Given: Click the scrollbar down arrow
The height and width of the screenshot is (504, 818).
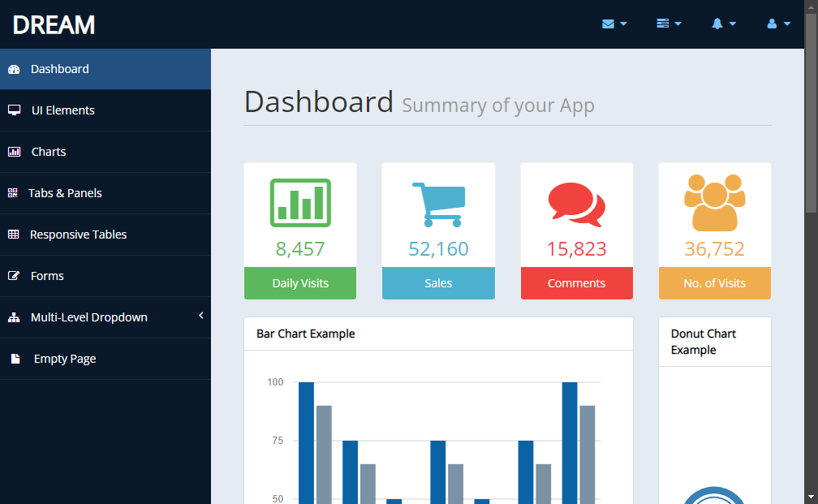Looking at the screenshot, I should (x=811, y=498).
